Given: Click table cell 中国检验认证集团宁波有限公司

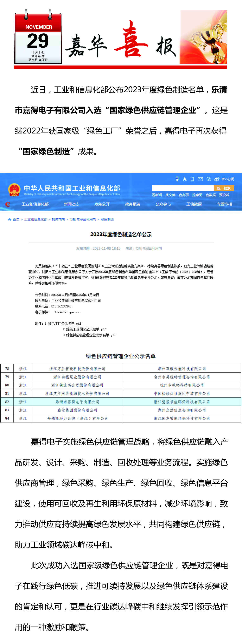Looking at the screenshot, I should point(182,393).
